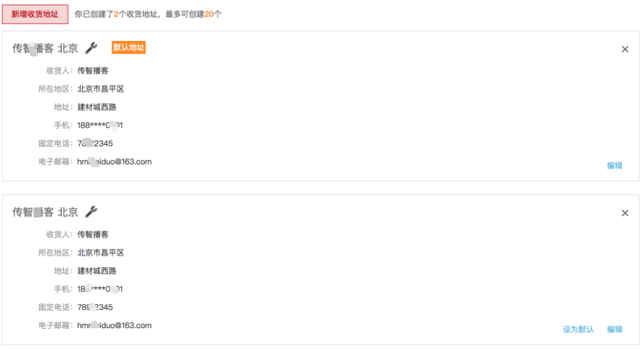Click the first card's landline number

[95, 143]
